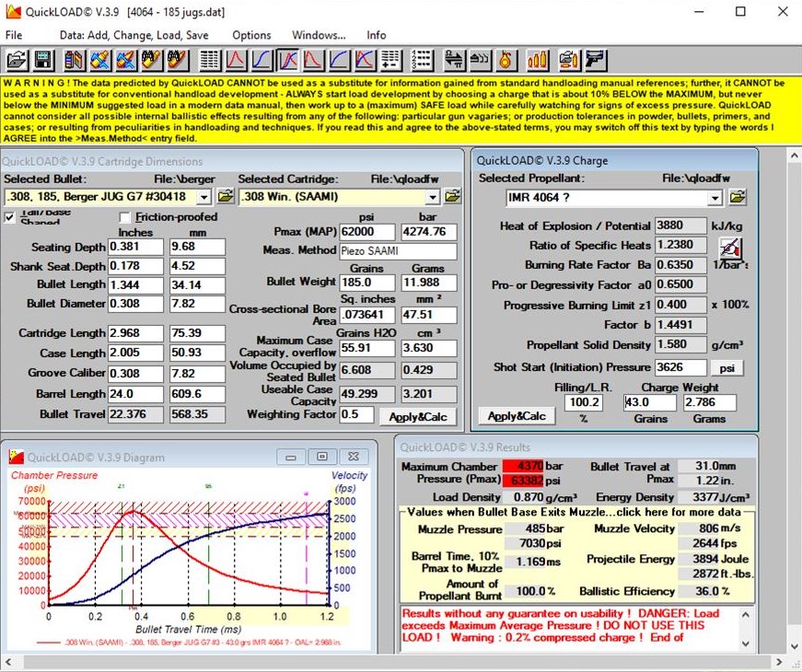
Task: Click the pistol toolbar icon
Action: (596, 61)
